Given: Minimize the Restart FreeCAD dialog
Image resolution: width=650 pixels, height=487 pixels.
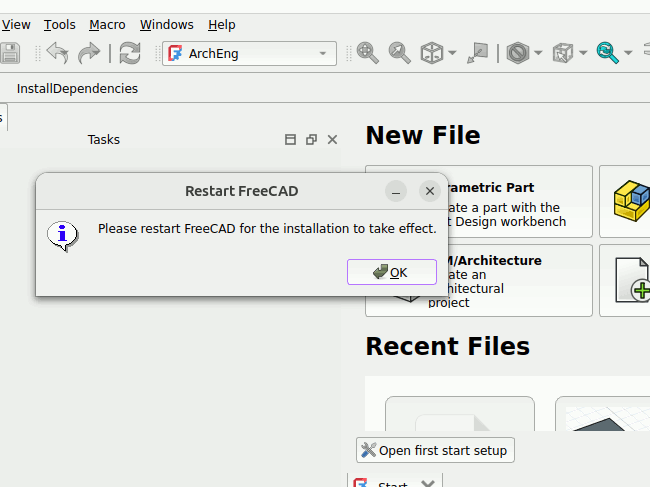Looking at the screenshot, I should (396, 191).
